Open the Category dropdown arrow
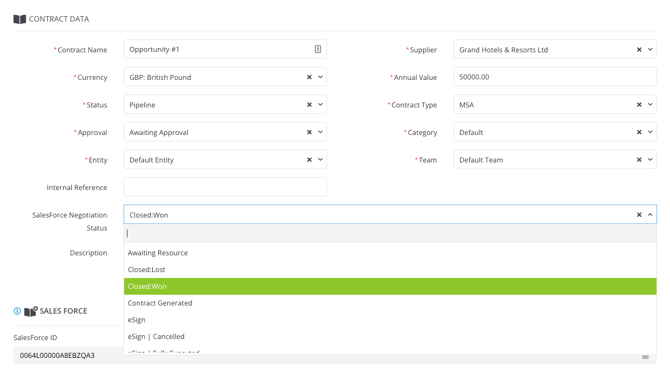 [x=650, y=132]
